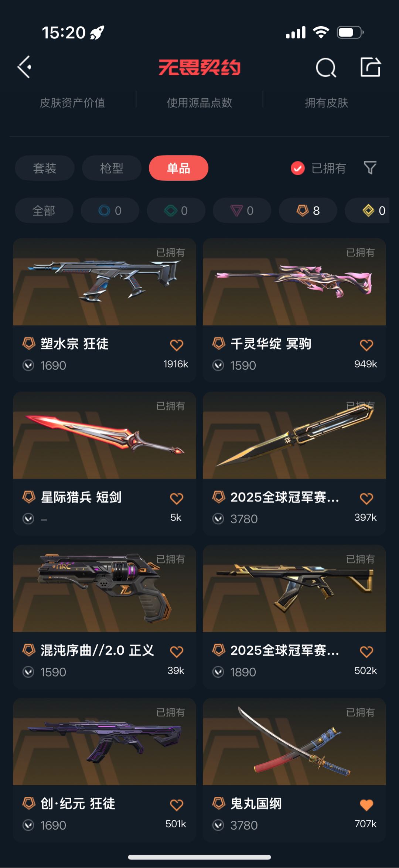Tap the share icon at top right
399x868 pixels.
tap(370, 67)
